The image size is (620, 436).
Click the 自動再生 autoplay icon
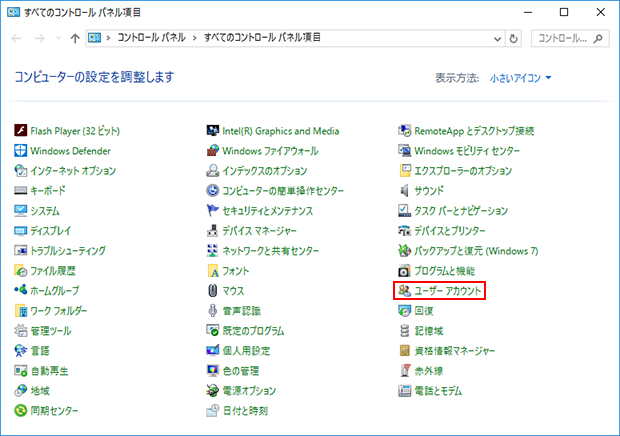20,370
